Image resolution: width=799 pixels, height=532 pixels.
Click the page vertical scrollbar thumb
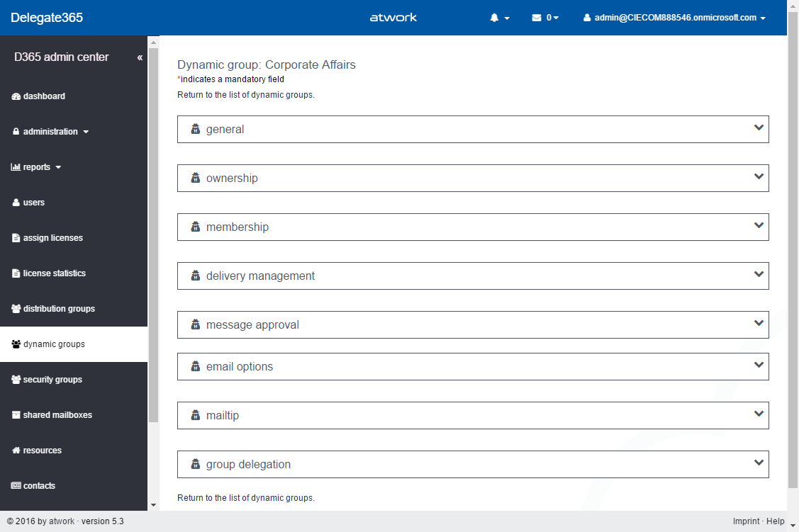pos(793,249)
